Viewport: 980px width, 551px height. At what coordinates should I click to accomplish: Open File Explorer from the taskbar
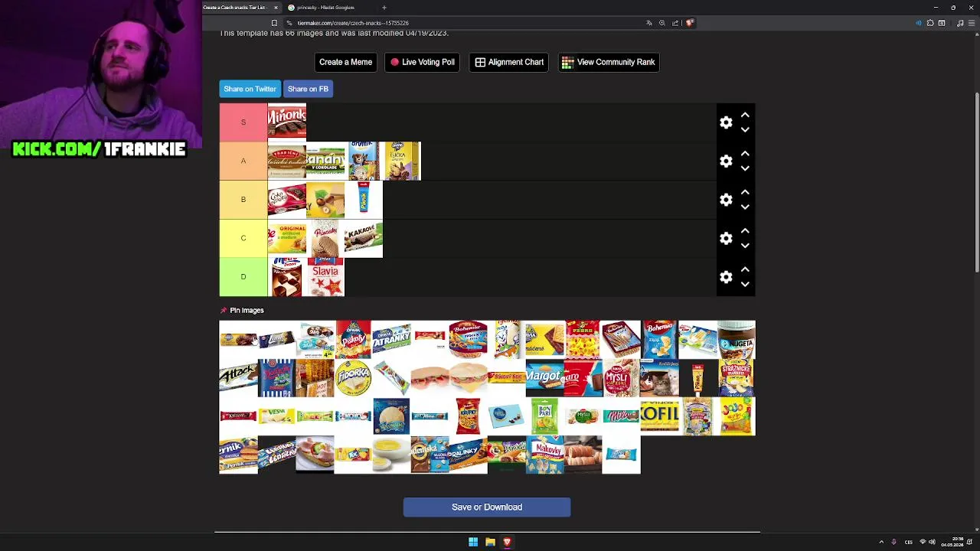click(x=490, y=542)
